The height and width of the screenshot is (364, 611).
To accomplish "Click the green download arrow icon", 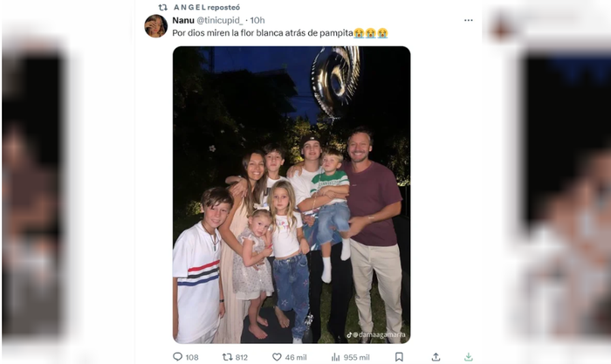I will (468, 356).
